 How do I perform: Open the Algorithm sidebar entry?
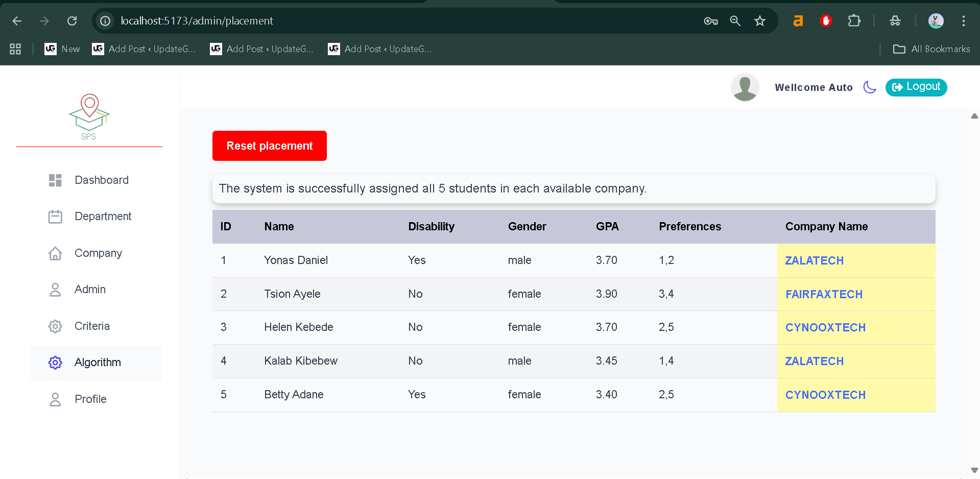[98, 362]
